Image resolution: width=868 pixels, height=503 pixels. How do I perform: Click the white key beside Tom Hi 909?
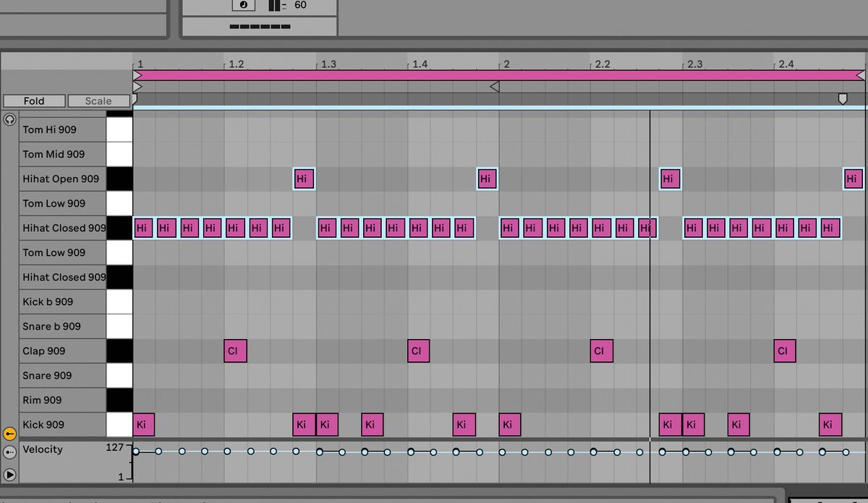[x=119, y=129]
